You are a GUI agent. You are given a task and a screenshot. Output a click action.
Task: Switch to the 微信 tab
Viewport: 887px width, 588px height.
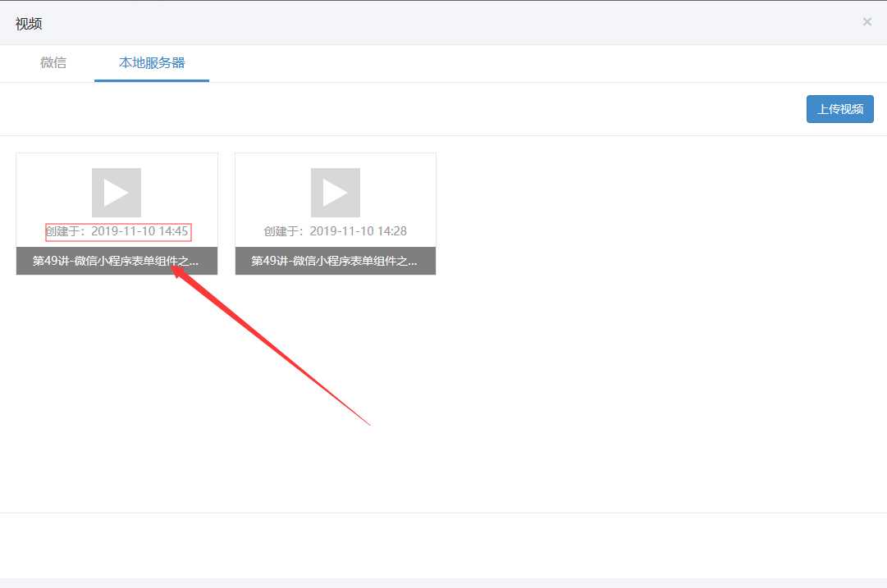click(x=53, y=63)
